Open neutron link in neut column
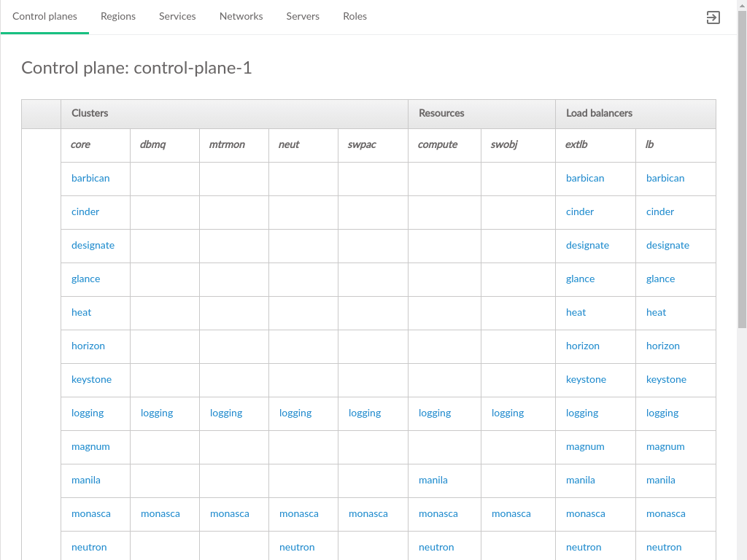Image resolution: width=747 pixels, height=560 pixels. click(297, 547)
